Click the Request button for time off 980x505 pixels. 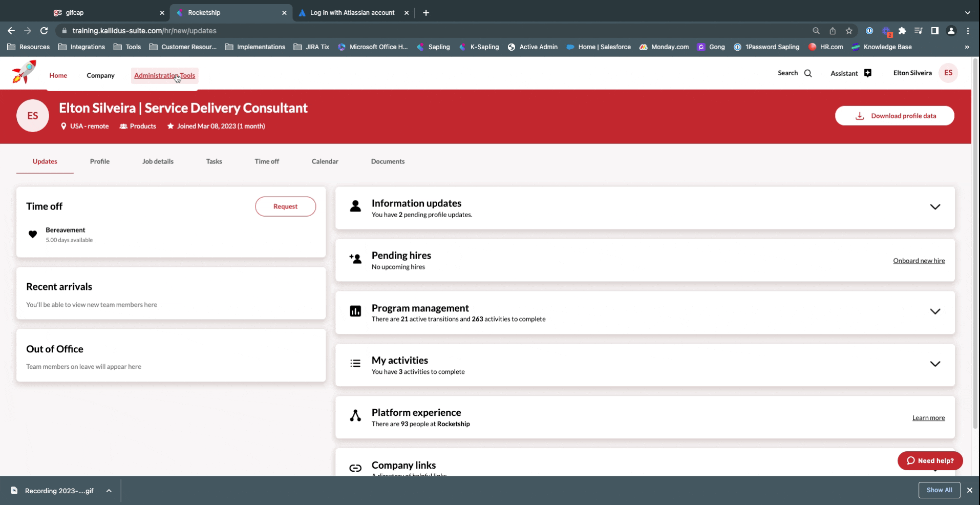coord(285,206)
